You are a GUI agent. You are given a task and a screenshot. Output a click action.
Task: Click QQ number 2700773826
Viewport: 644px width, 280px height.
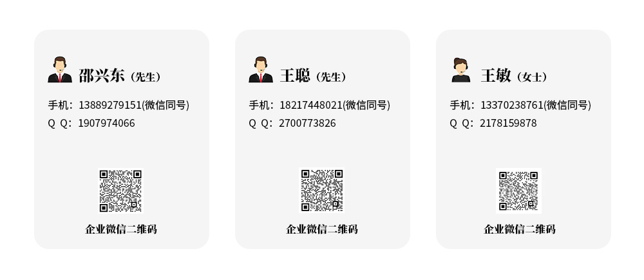(307, 123)
